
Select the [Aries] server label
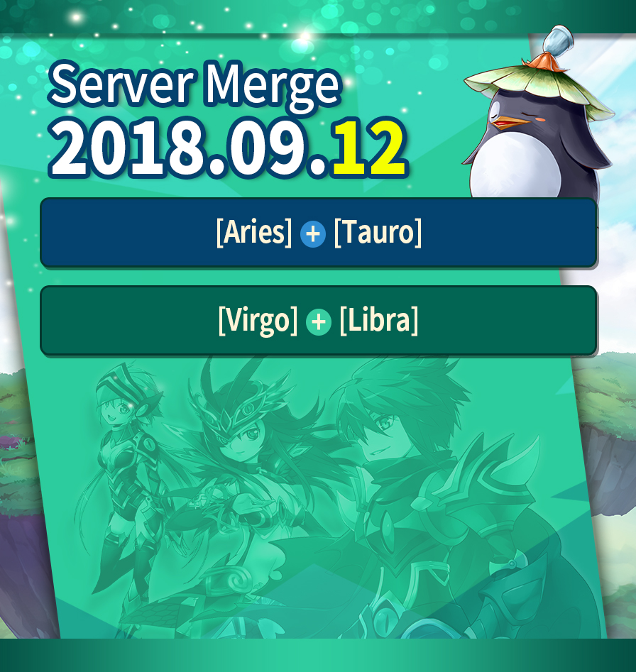(x=254, y=232)
